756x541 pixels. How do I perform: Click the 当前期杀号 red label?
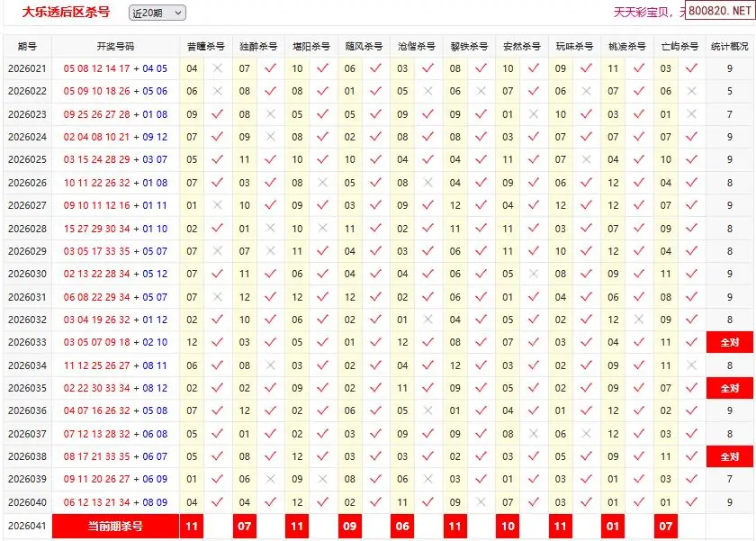(115, 526)
